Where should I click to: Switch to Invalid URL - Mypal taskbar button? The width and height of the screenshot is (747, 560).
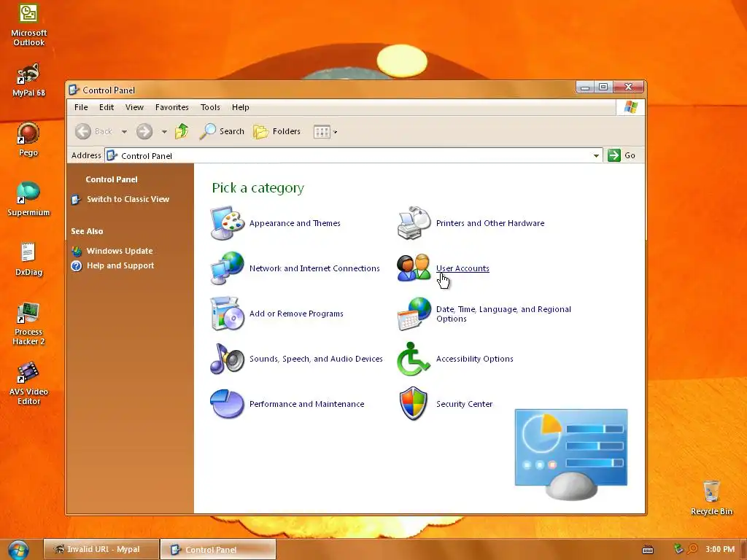click(x=101, y=549)
